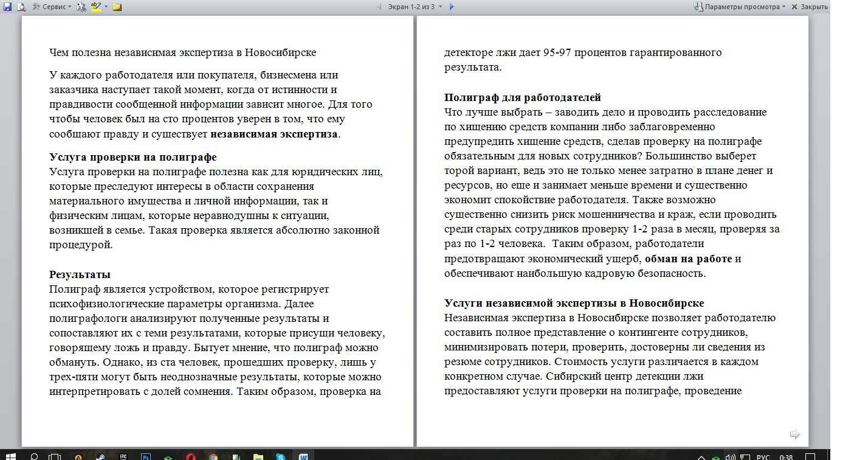Image resolution: width=868 pixels, height=460 pixels.
Task: Open Steam from the taskbar
Action: click(x=100, y=456)
